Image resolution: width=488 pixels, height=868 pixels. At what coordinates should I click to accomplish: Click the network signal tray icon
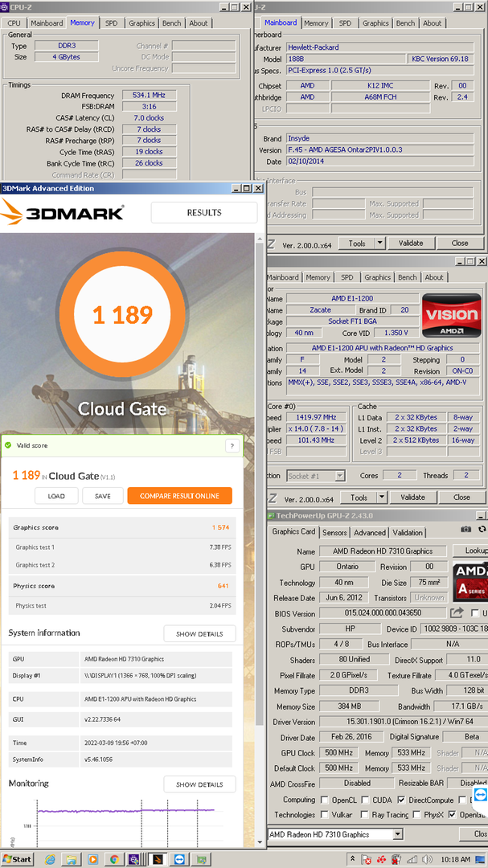(412, 859)
